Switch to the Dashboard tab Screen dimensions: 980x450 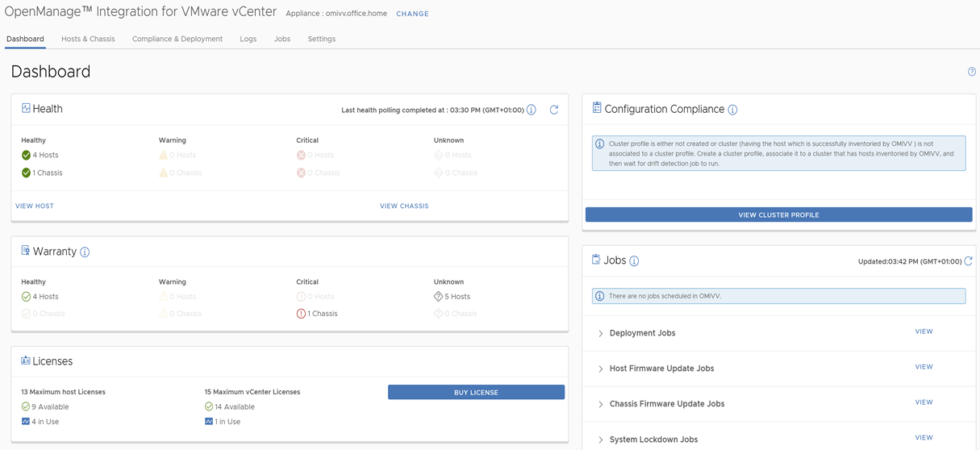(25, 39)
